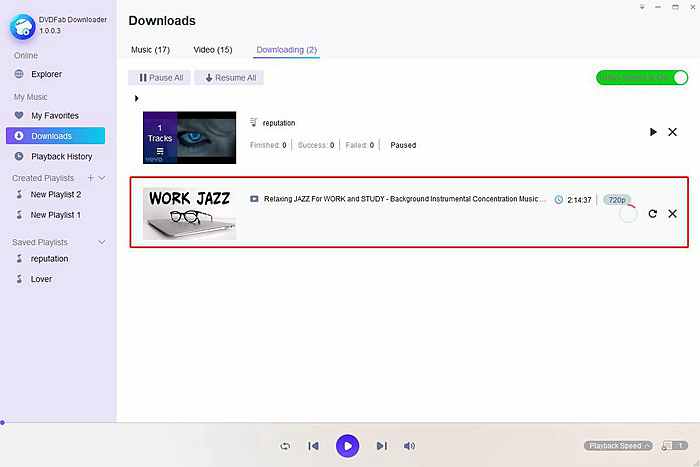Expand the reputation download group arrow
The height and width of the screenshot is (467, 700).
pos(137,98)
